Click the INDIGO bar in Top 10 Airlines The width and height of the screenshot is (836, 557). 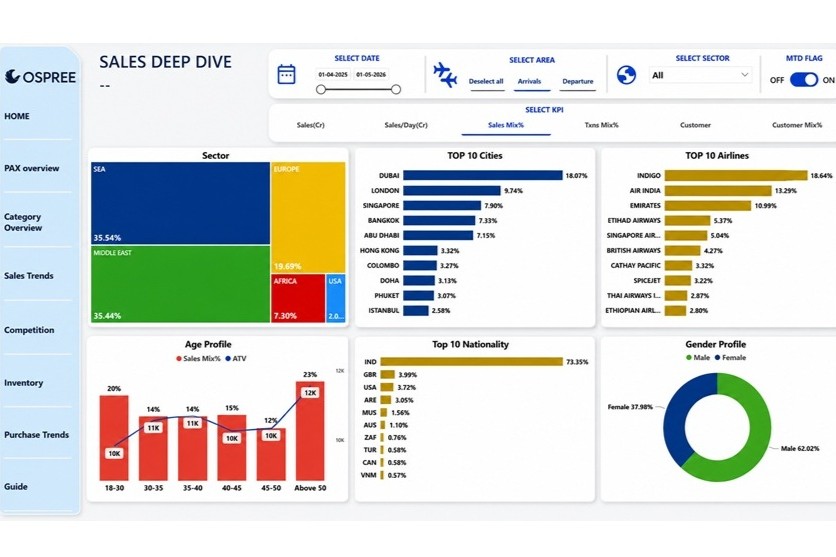(x=736, y=175)
